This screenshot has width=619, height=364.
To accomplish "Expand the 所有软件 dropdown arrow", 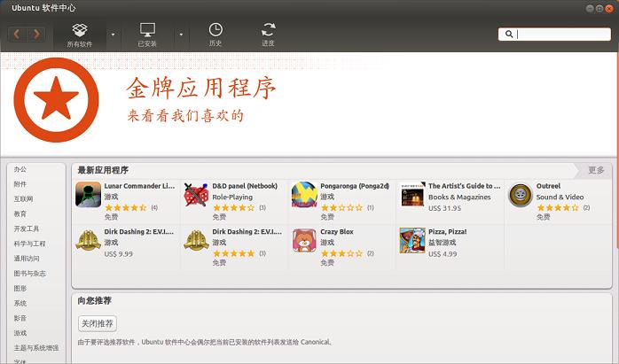I will pos(113,35).
